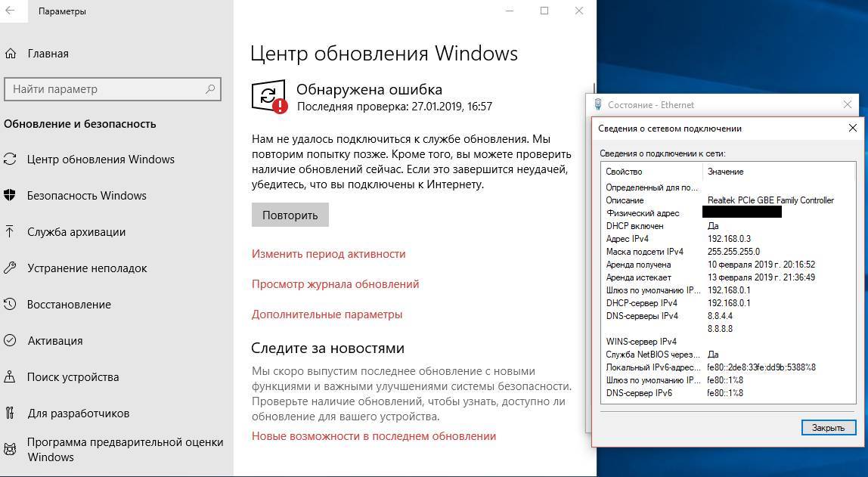868x477 pixels.
Task: Go to Служба архивации section
Action: click(76, 232)
